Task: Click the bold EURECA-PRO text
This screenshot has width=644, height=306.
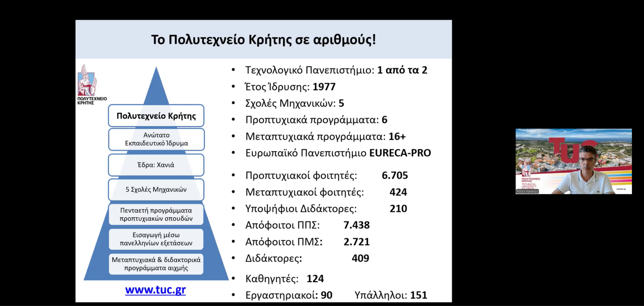Action: 400,153
